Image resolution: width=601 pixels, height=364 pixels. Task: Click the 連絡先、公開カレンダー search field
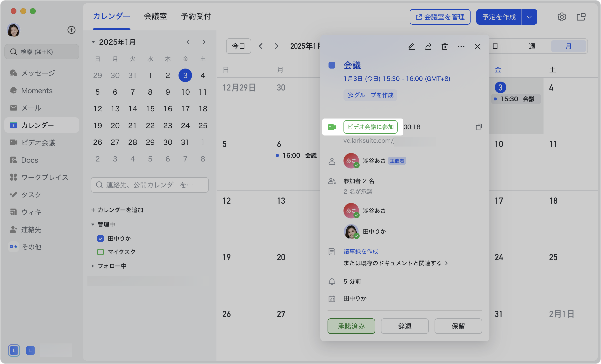click(150, 185)
